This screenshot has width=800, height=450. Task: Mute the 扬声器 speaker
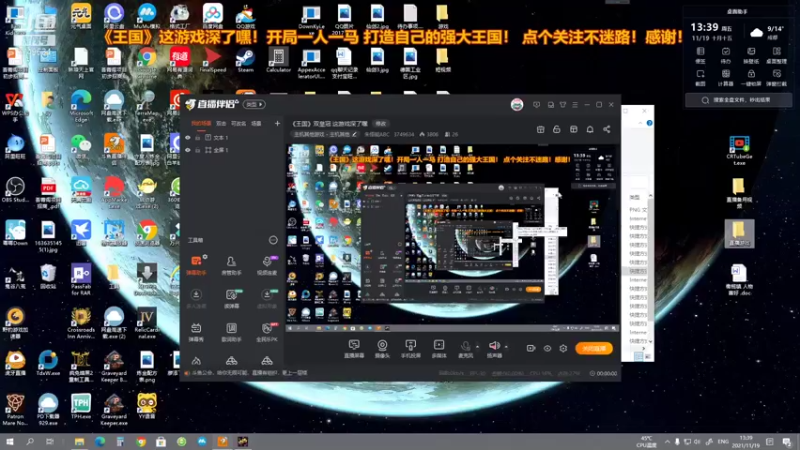[x=494, y=348]
